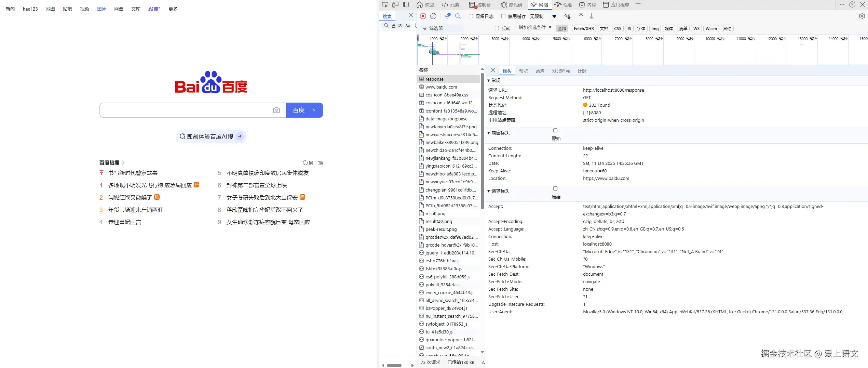The height and width of the screenshot is (368, 868).
Task: Enable the 禁用缓存 disable cache checkbox
Action: coord(503,16)
